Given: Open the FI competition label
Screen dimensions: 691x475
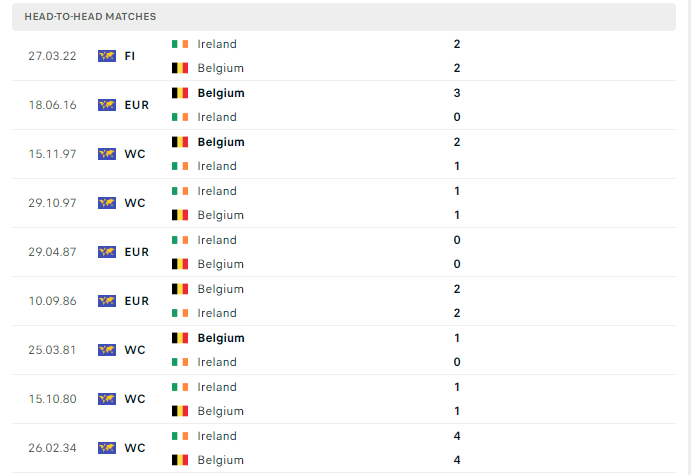Looking at the screenshot, I should pos(130,56).
